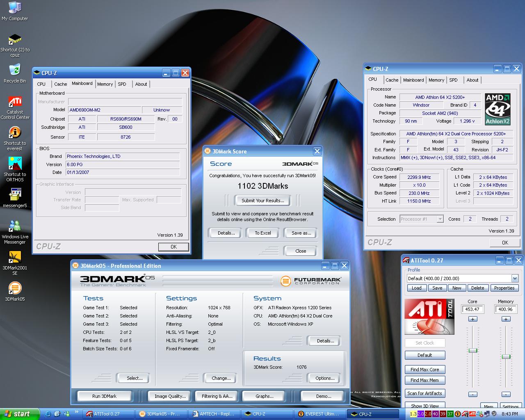Open the ATITool Profile dropdown
The width and height of the screenshot is (525, 420).
coord(515,278)
